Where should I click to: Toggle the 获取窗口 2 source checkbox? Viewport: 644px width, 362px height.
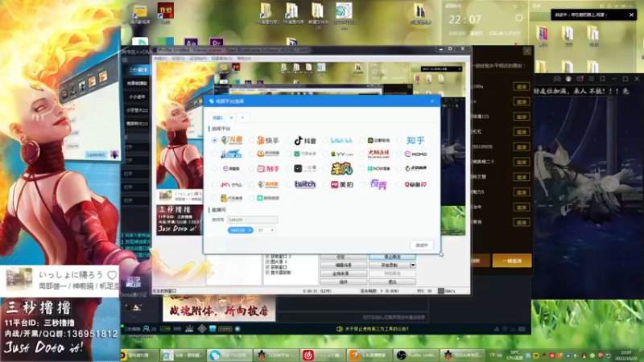[267, 257]
